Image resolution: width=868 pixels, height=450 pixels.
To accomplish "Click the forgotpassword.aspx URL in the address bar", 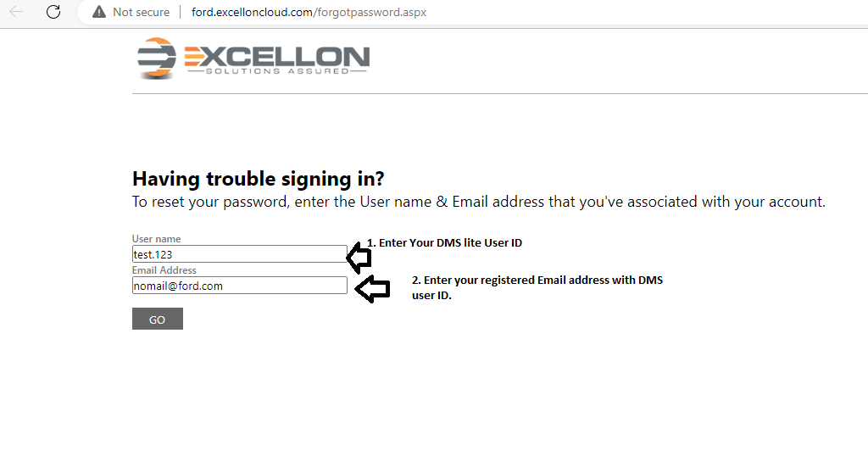I will pos(309,12).
